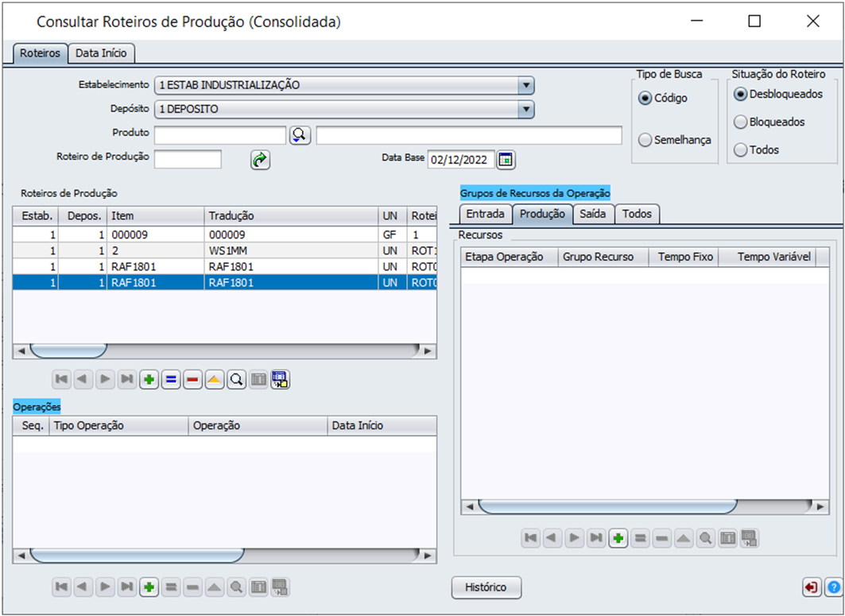Go to previous record in Roteiros de Produção toolbar

point(83,380)
